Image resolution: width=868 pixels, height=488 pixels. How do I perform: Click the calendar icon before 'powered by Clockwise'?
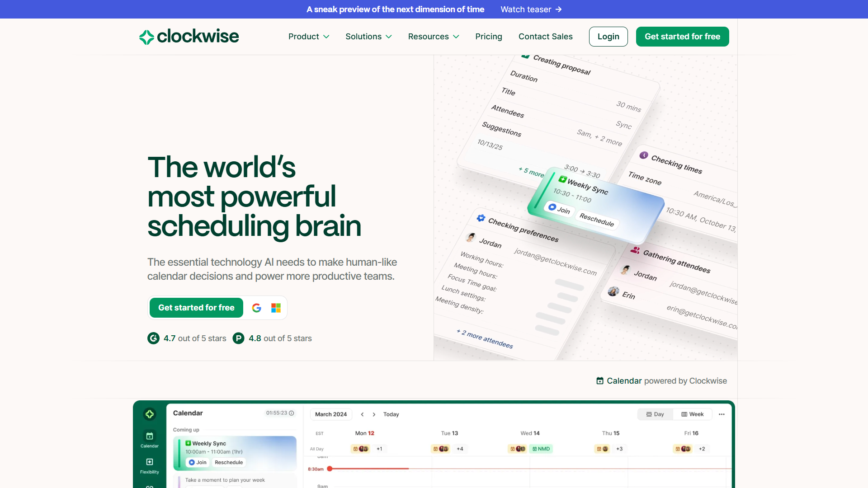pyautogui.click(x=599, y=381)
